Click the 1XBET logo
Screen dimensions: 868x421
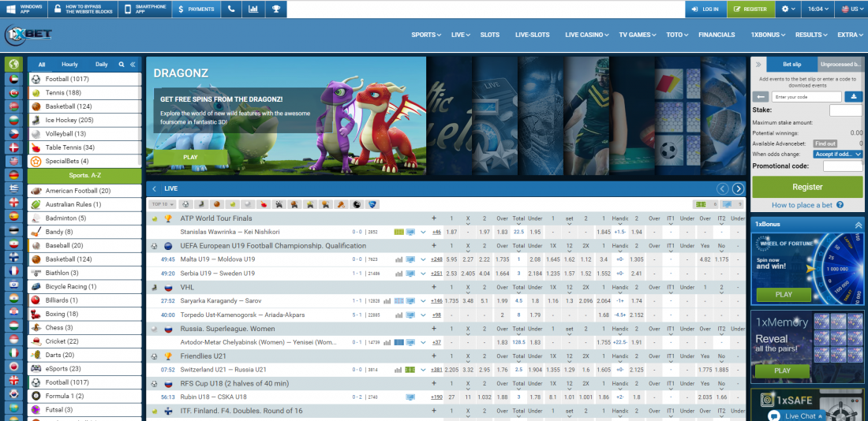(x=28, y=35)
